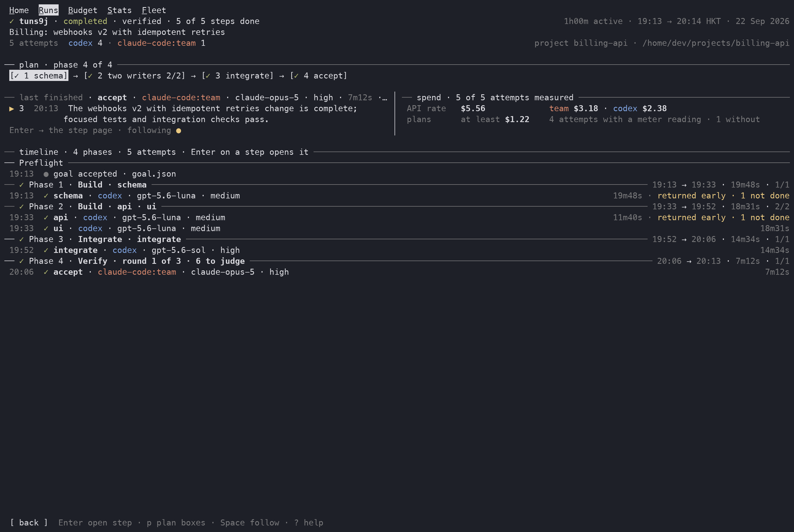Click the check mark on accept step row
794x532 pixels.
(x=46, y=272)
